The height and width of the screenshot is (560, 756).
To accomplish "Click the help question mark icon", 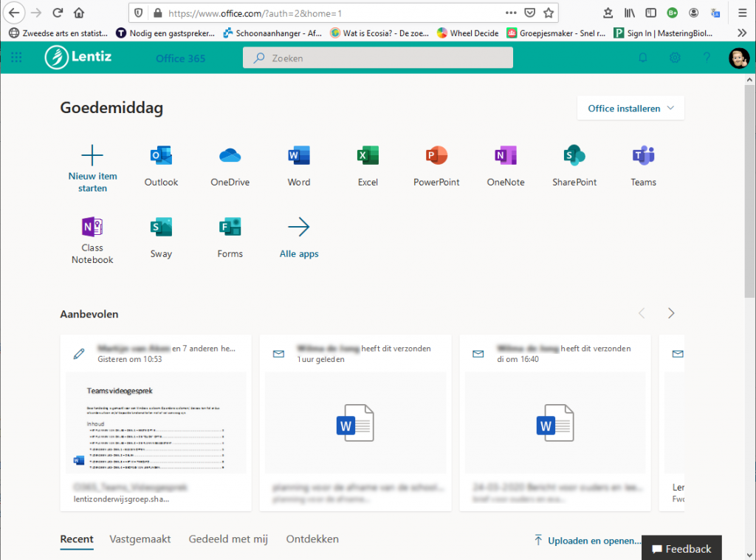I will click(x=707, y=58).
